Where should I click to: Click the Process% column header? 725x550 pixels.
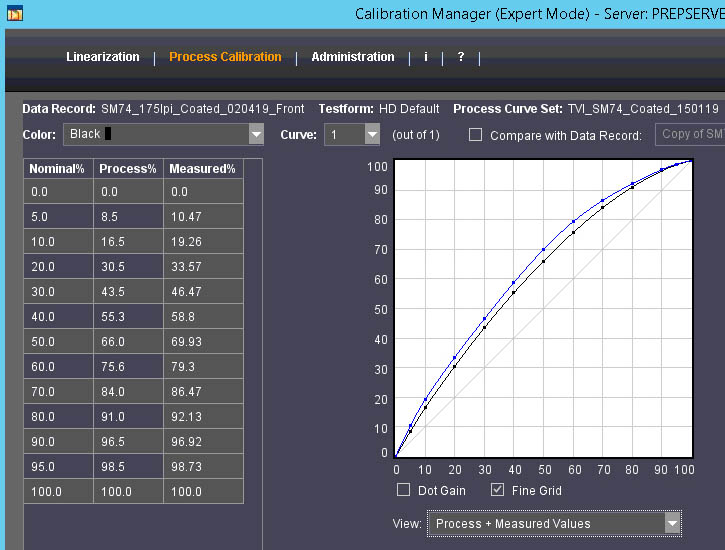(128, 169)
